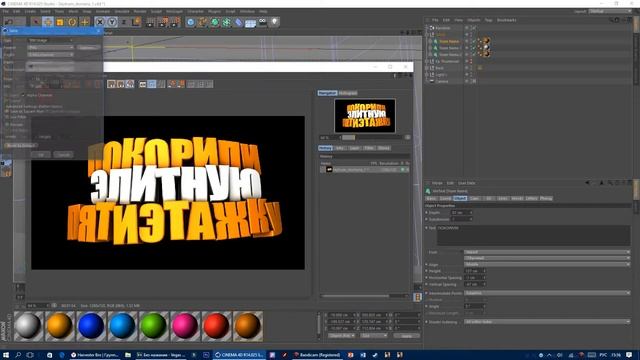640x360 pixels.
Task: Open the Type dropdown in Save dialog
Action: tap(51, 40)
